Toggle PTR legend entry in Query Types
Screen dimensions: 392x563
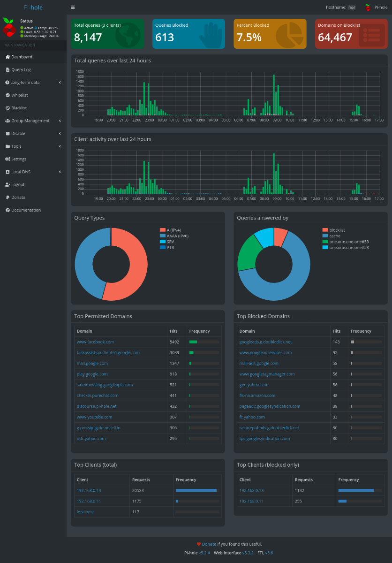click(x=167, y=247)
